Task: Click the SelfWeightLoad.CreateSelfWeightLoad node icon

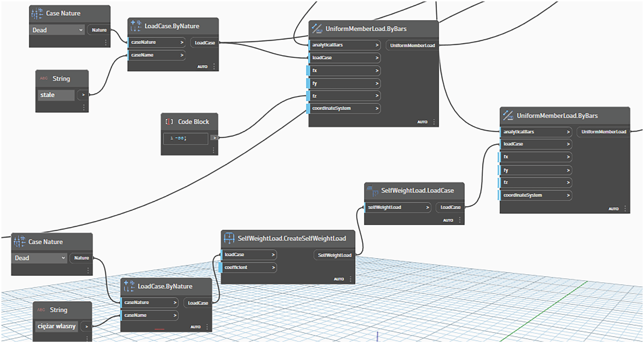Action: click(229, 238)
